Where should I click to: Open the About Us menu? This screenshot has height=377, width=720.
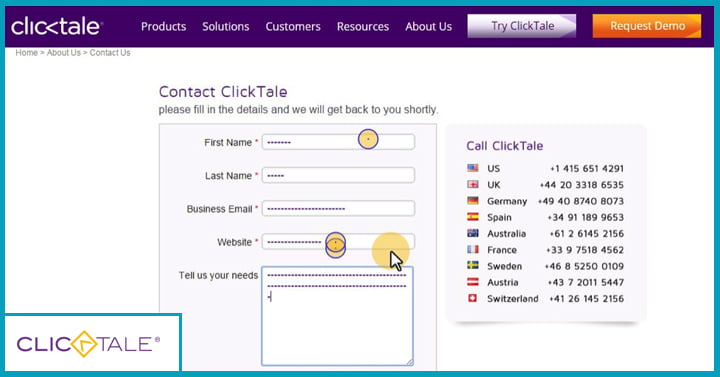[x=428, y=27]
